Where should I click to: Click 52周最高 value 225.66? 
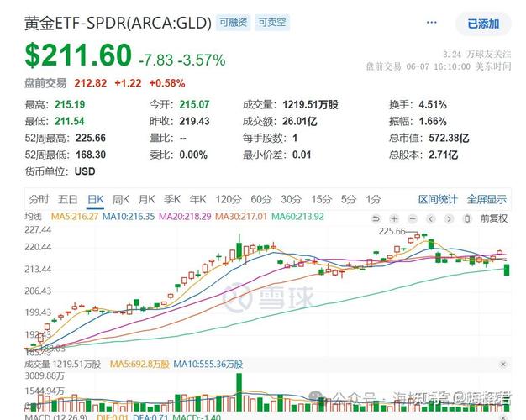[91, 138]
